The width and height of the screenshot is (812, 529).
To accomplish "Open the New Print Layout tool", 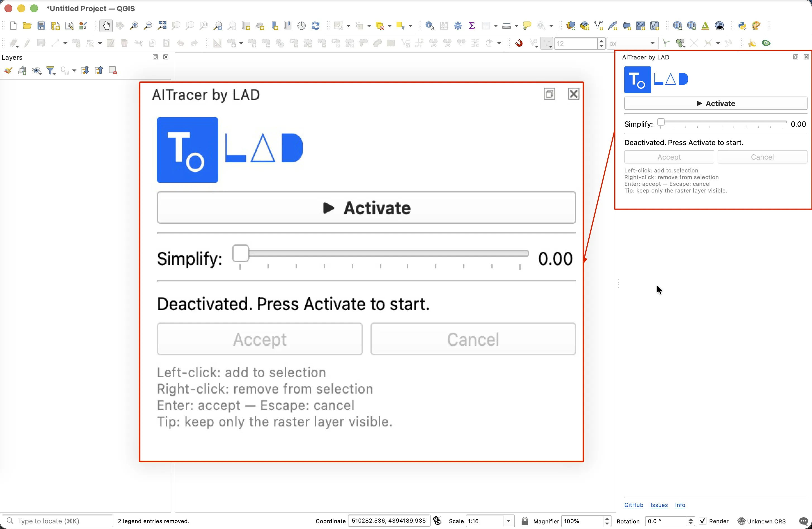I will [x=55, y=26].
